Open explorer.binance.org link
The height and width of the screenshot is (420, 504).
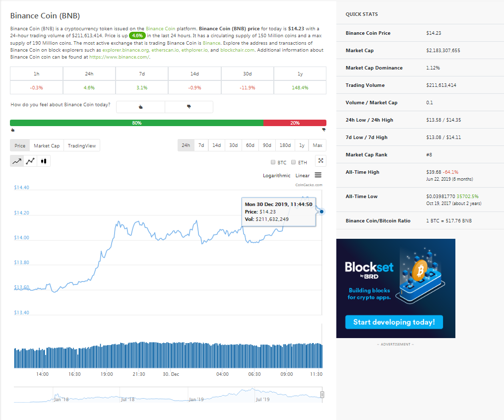pos(126,50)
